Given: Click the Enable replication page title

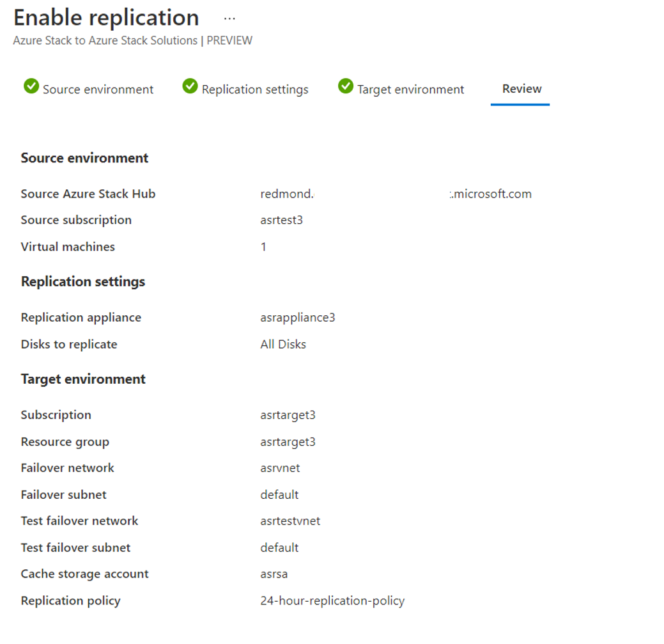Looking at the screenshot, I should coord(106,18).
